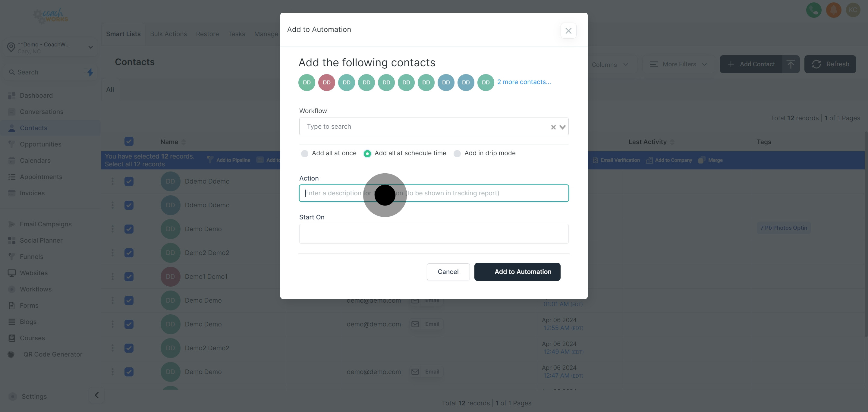Click the green phone dialer icon
Viewport: 868px width, 412px height.
(x=813, y=10)
